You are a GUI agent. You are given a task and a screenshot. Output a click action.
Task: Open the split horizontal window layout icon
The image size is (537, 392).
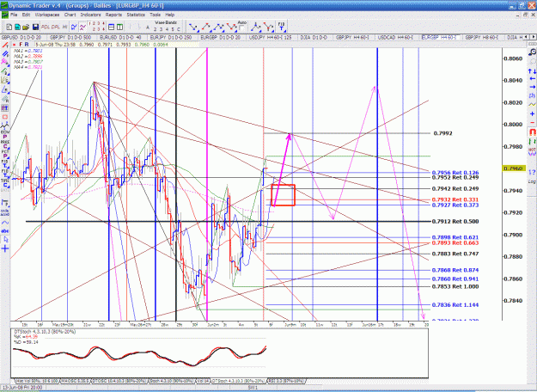[112, 27]
